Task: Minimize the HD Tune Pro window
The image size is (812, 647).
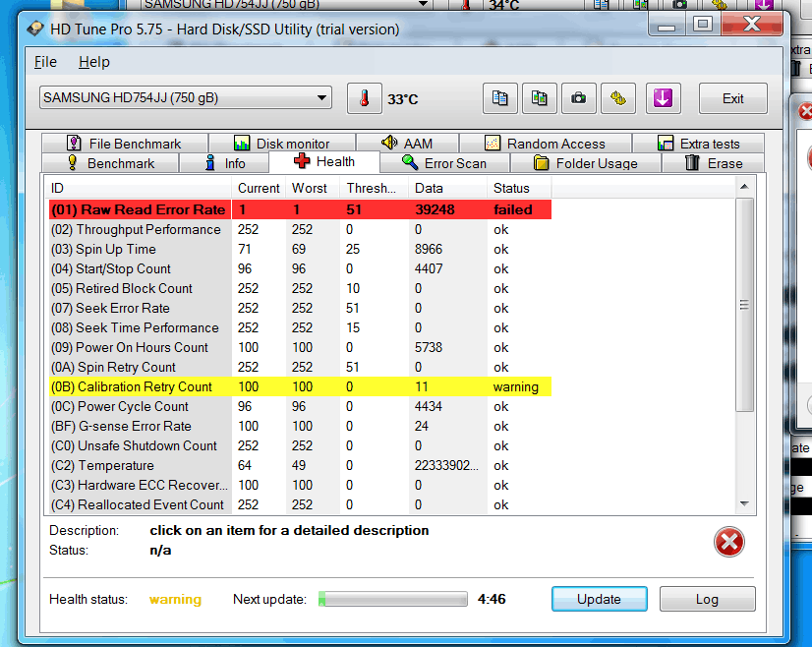Action: point(667,25)
